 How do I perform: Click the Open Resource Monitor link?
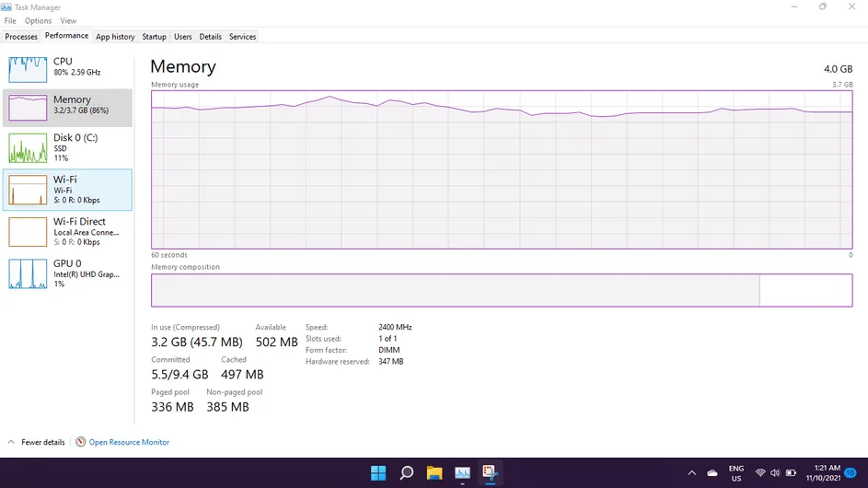coord(129,442)
